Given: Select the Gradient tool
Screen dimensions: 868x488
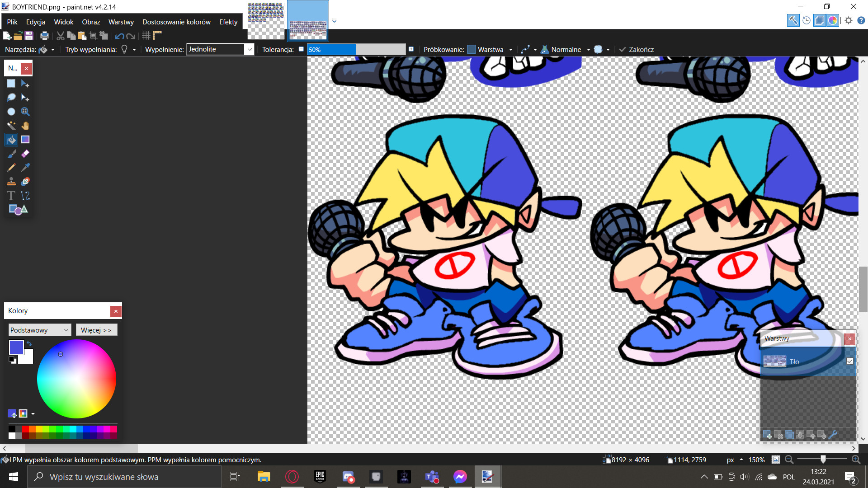Looking at the screenshot, I should 25,140.
